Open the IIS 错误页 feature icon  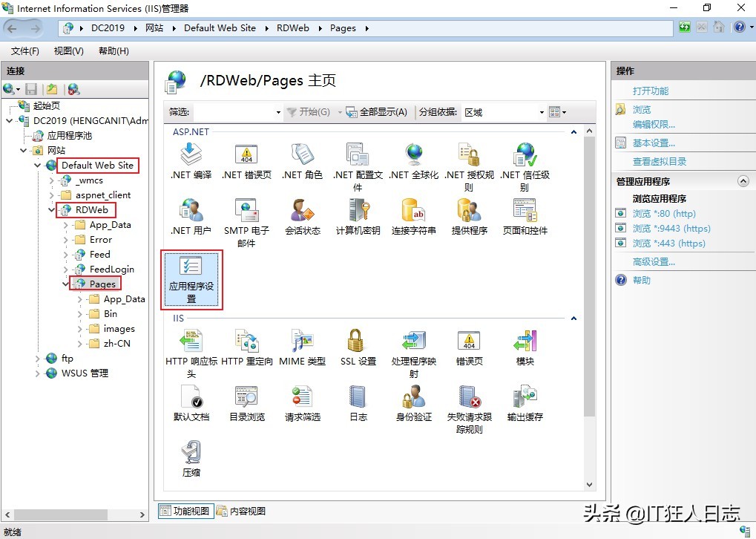[469, 347]
